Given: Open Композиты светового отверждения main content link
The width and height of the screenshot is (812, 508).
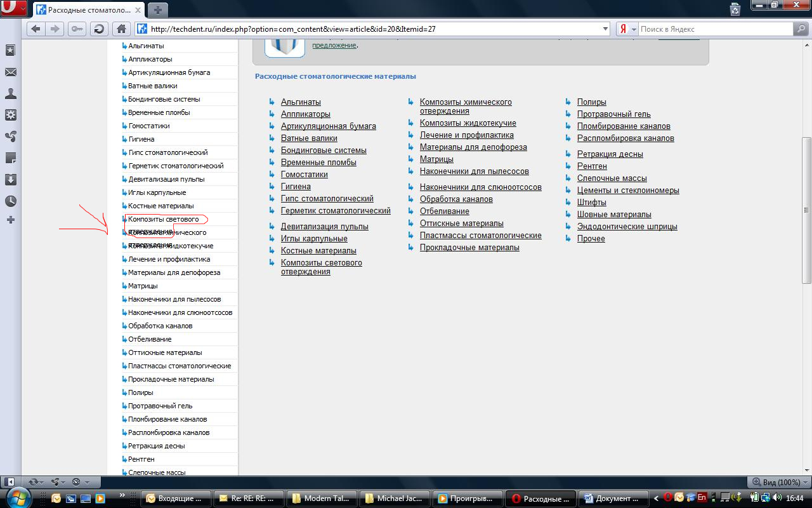Looking at the screenshot, I should 322,267.
